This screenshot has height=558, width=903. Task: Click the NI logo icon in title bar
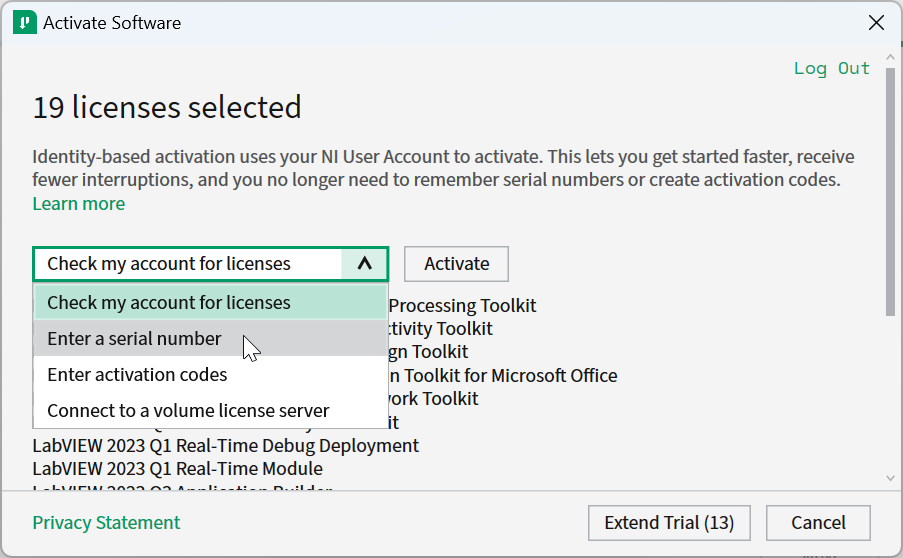(x=25, y=23)
